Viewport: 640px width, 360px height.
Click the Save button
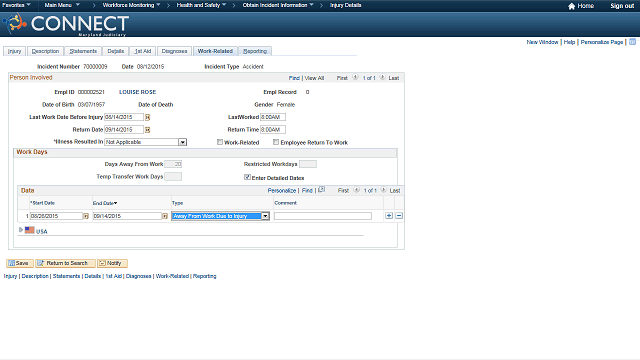tap(20, 263)
